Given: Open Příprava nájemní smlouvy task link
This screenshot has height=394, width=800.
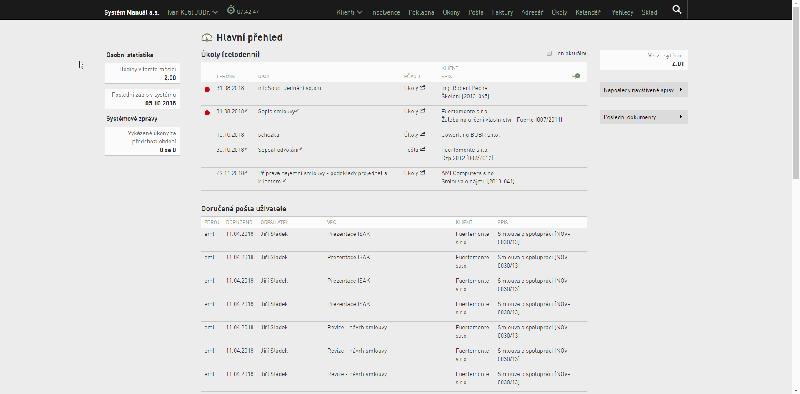Looking at the screenshot, I should pyautogui.click(x=322, y=177).
